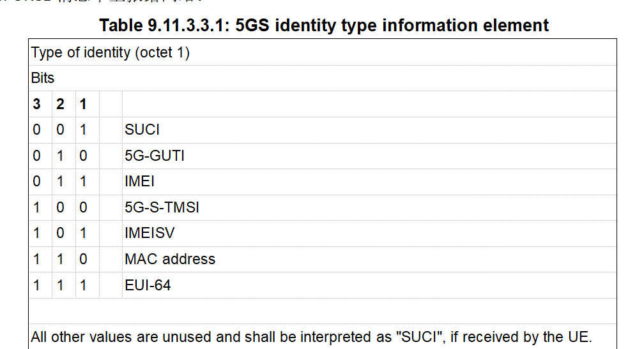Select the bold column header '1'
The height and width of the screenshot is (349, 644).
[83, 104]
